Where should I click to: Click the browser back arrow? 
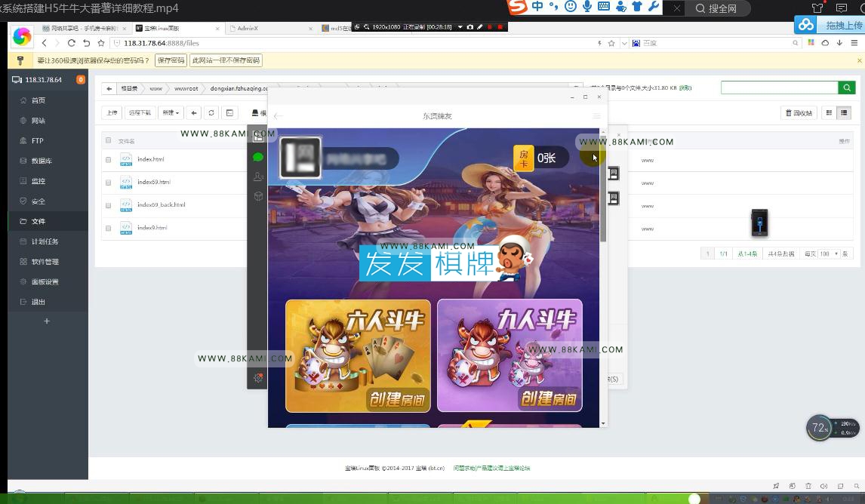tap(44, 43)
